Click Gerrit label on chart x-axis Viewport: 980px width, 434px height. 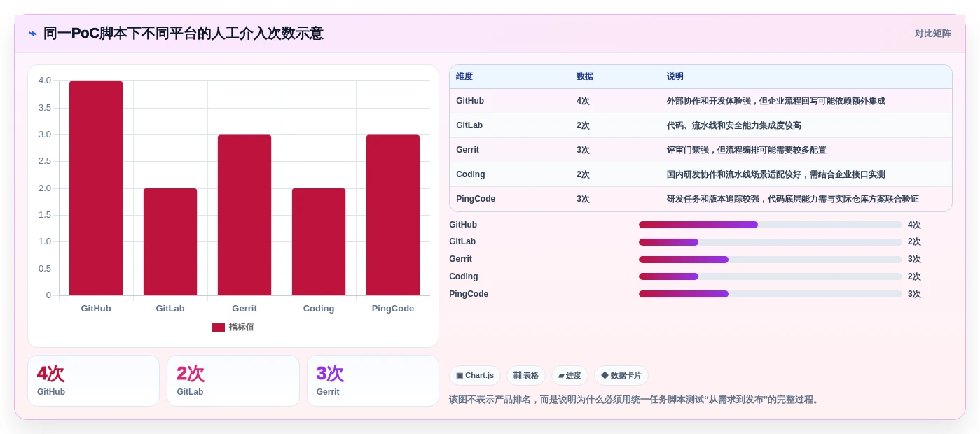click(x=244, y=309)
